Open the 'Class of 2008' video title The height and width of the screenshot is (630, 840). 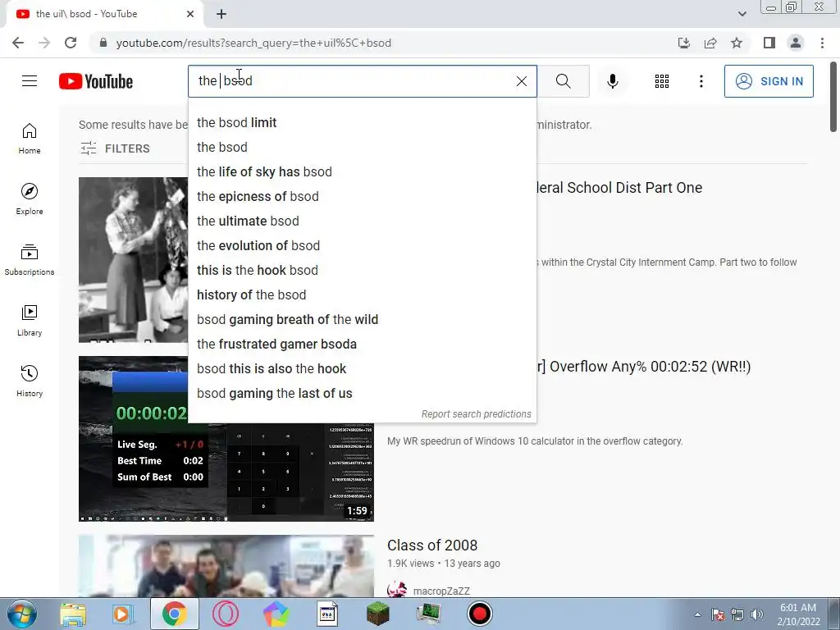(x=432, y=546)
